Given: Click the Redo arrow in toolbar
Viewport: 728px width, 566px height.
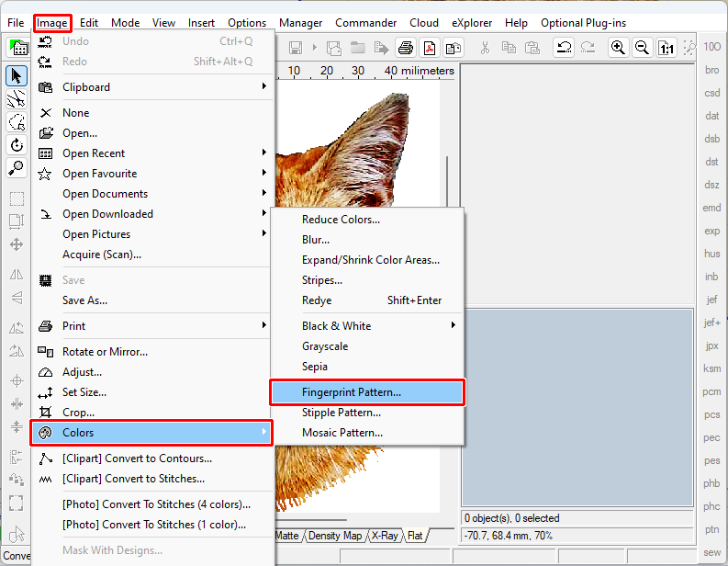Looking at the screenshot, I should click(588, 48).
